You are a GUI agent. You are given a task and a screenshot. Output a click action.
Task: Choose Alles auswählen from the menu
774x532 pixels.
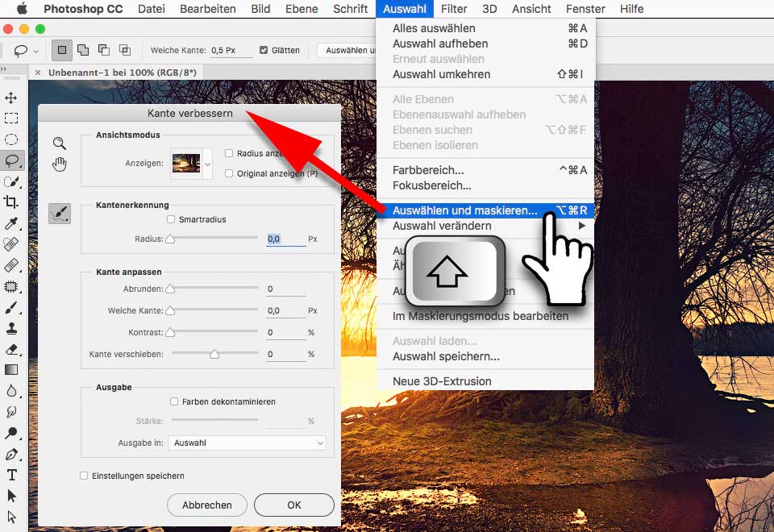[485, 28]
